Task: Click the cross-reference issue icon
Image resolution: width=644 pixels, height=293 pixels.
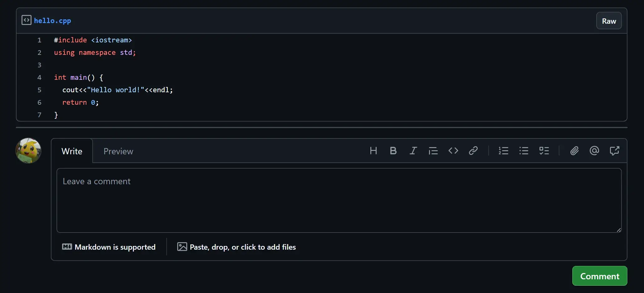Action: coord(614,151)
